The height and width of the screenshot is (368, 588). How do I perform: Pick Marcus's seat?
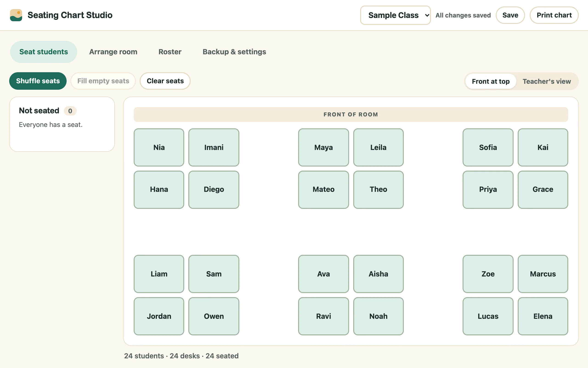click(543, 274)
